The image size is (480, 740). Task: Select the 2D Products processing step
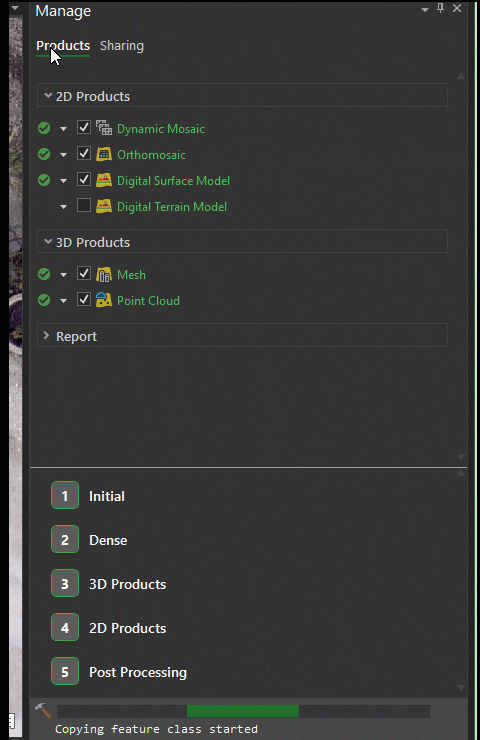pos(127,628)
